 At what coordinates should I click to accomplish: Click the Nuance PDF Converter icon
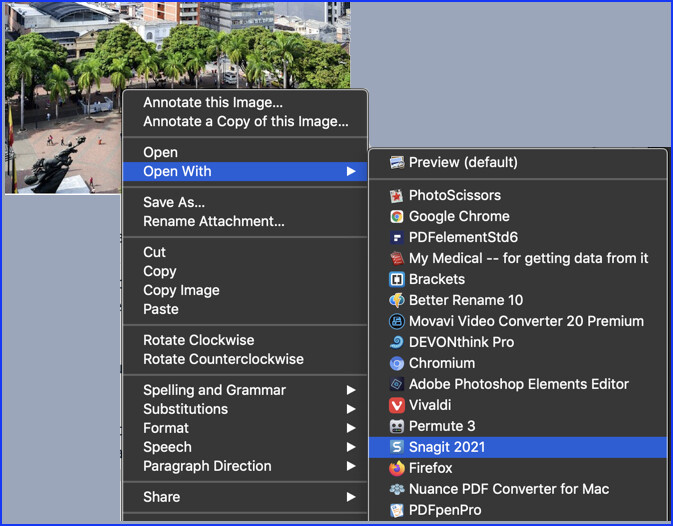coord(397,489)
